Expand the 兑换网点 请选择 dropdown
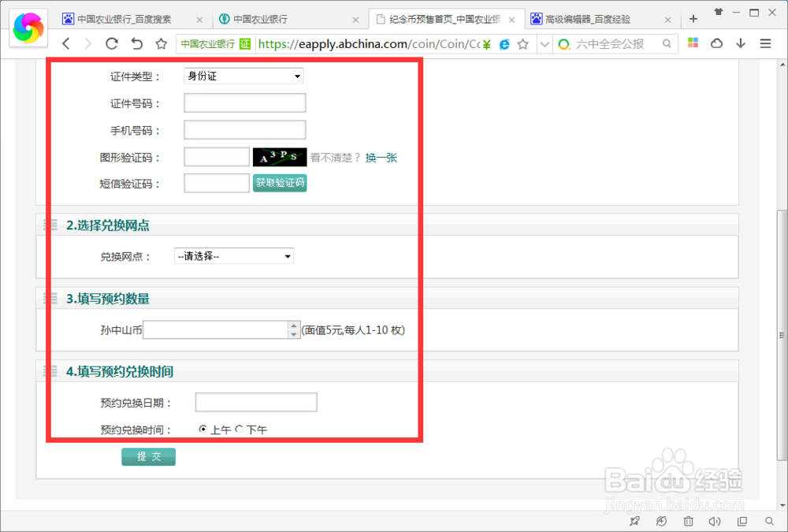Image resolution: width=788 pixels, height=532 pixels. point(233,255)
